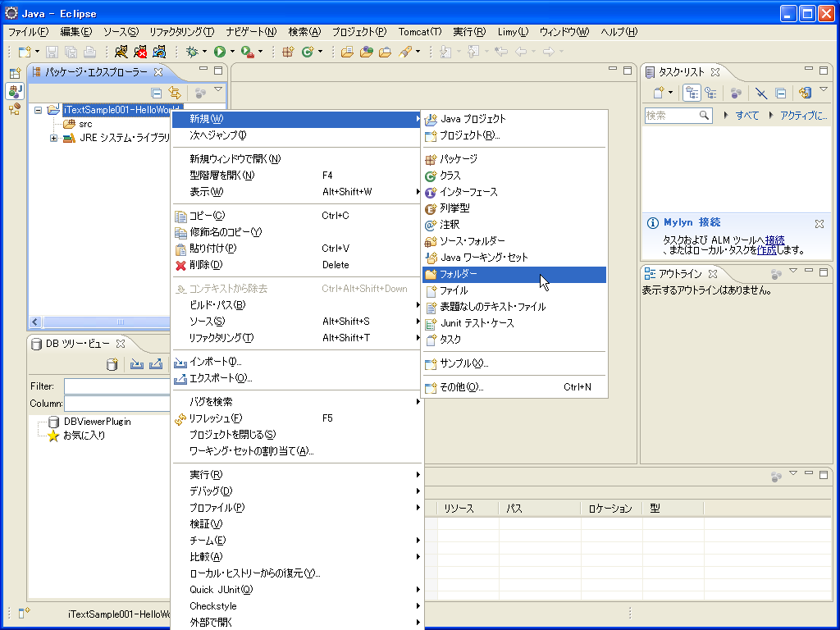Run the application with the green Run icon
This screenshot has width=840, height=630.
(221, 52)
